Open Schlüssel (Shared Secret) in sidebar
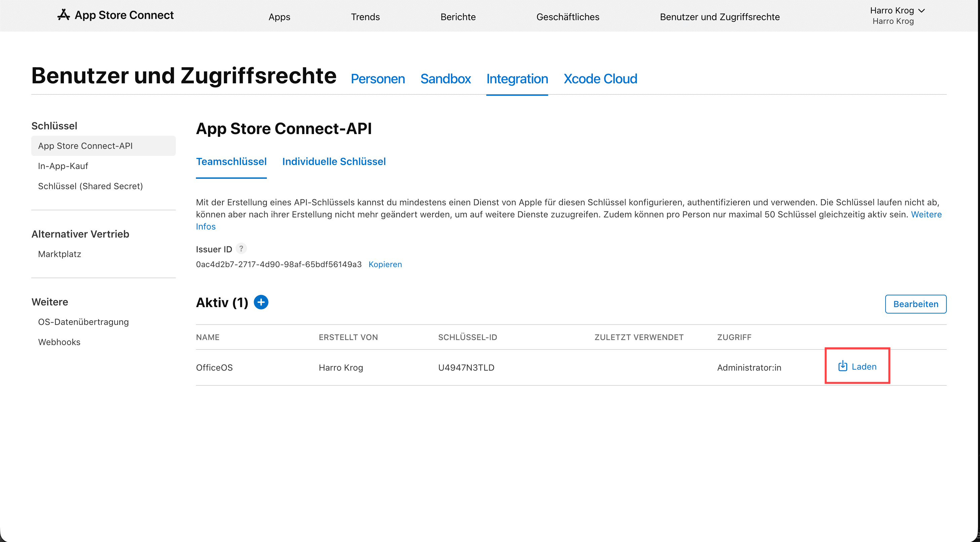Image resolution: width=980 pixels, height=542 pixels. click(x=90, y=186)
